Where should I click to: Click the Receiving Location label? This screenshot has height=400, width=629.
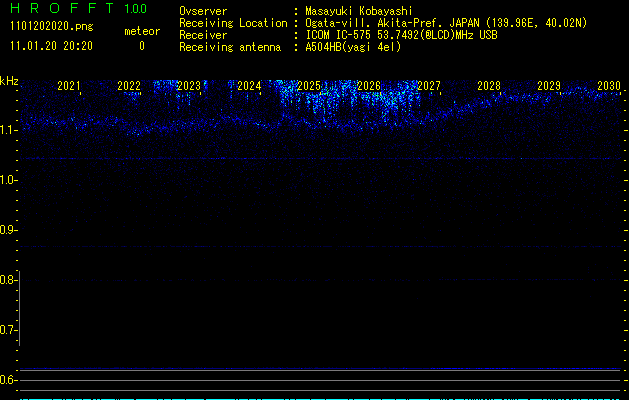tap(233, 23)
